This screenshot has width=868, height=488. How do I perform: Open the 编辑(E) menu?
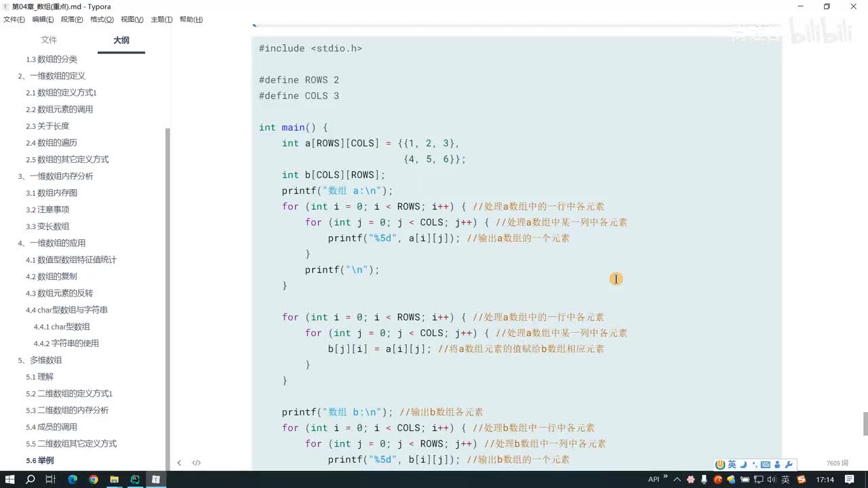(x=43, y=20)
